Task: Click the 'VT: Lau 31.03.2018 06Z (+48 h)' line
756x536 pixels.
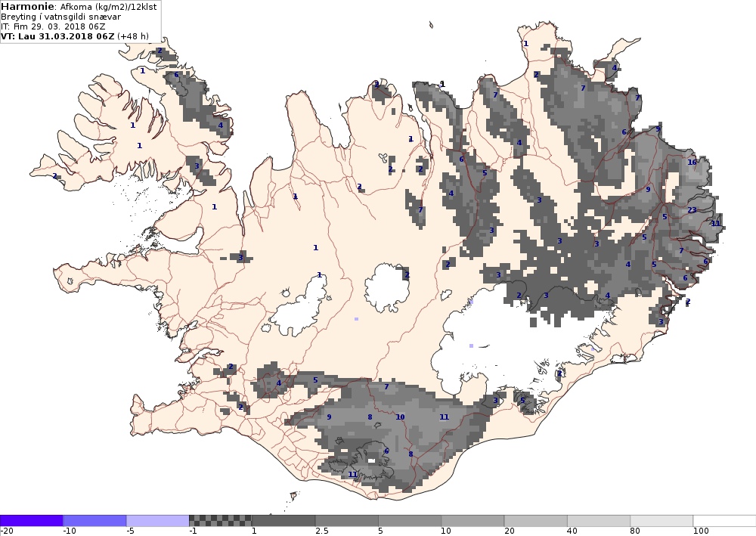Action: click(x=75, y=36)
